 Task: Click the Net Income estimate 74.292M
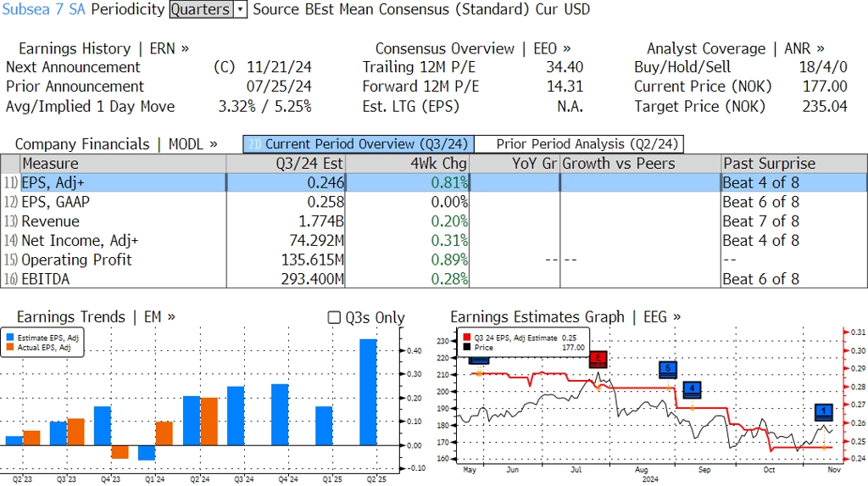pyautogui.click(x=316, y=241)
